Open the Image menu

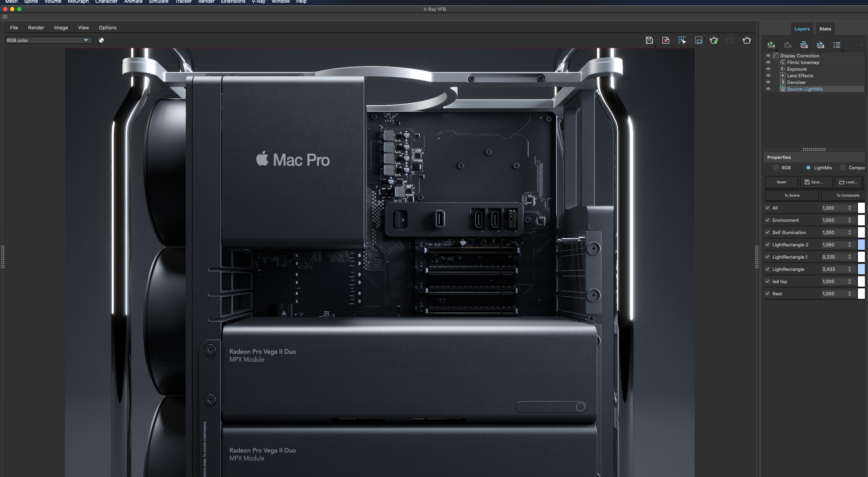pyautogui.click(x=61, y=28)
